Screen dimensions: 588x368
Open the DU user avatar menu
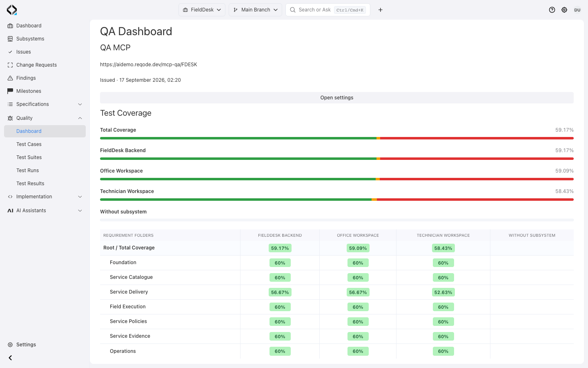(x=577, y=10)
